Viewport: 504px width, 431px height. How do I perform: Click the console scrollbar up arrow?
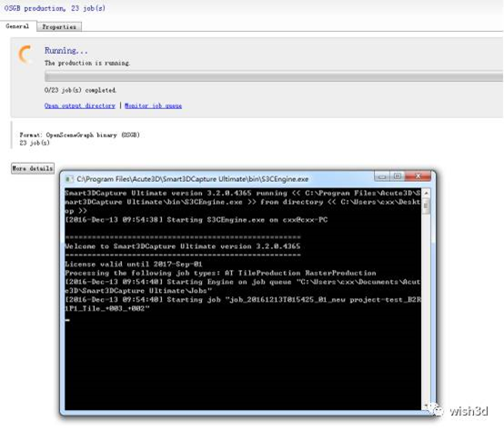click(x=426, y=193)
